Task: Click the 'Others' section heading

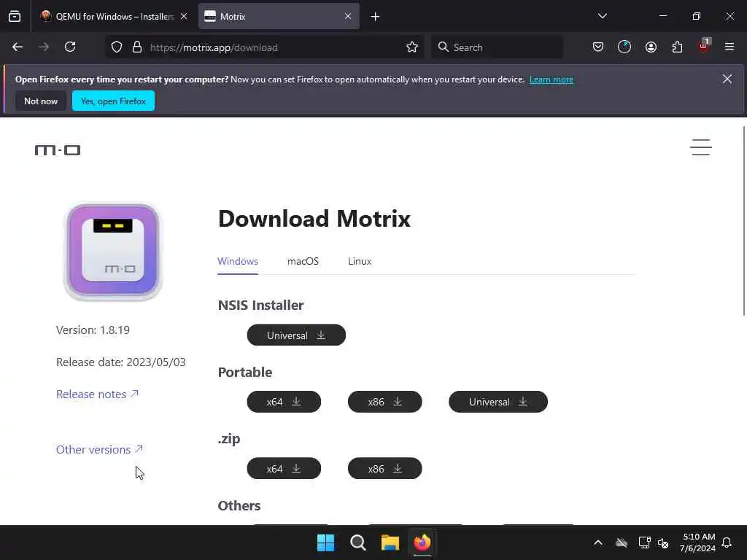Action: 239,506
